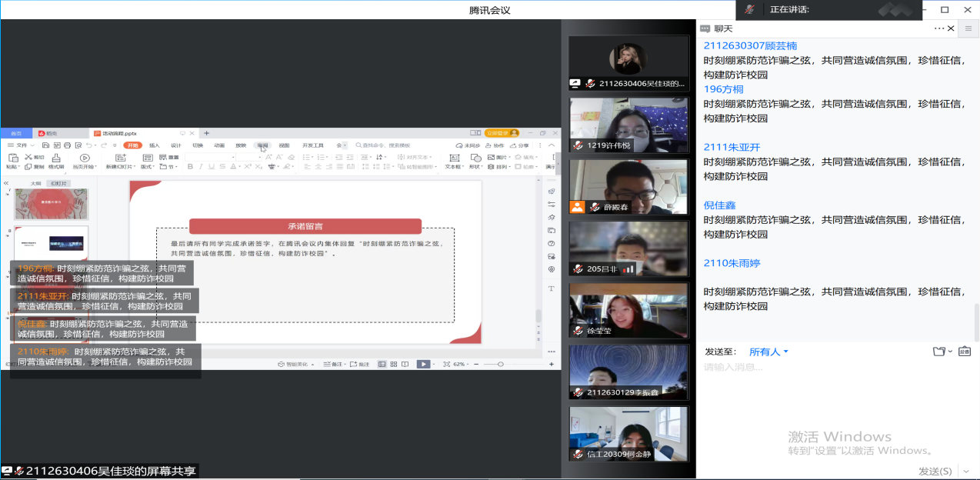Switch to the 设计 ribbon tab

(x=176, y=145)
